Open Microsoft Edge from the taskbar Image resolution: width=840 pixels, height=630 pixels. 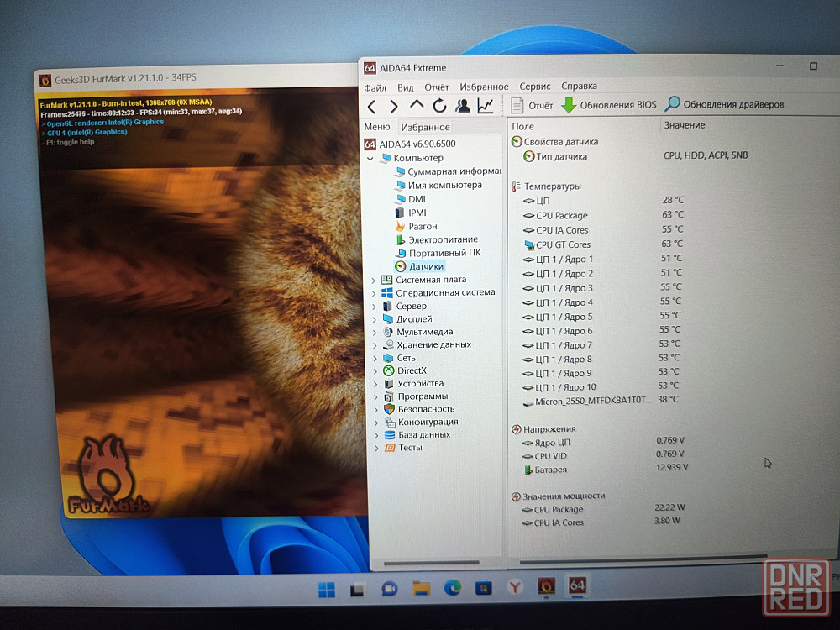[x=453, y=588]
